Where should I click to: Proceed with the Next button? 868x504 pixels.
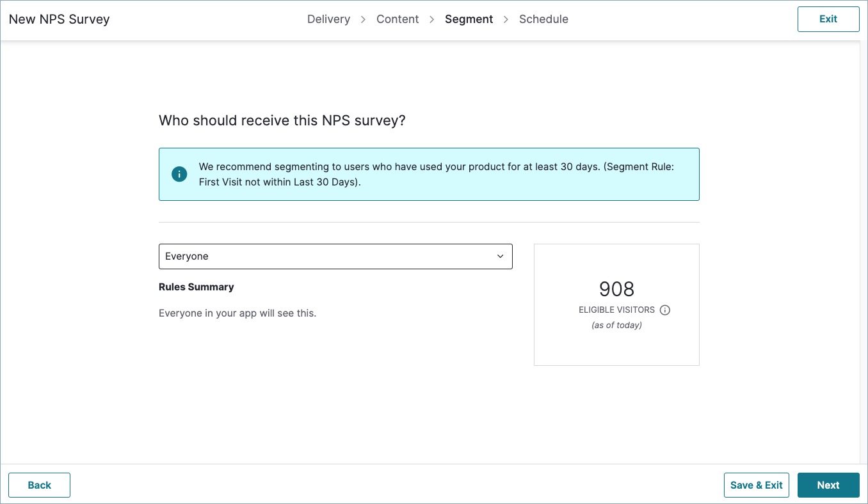[x=828, y=485]
